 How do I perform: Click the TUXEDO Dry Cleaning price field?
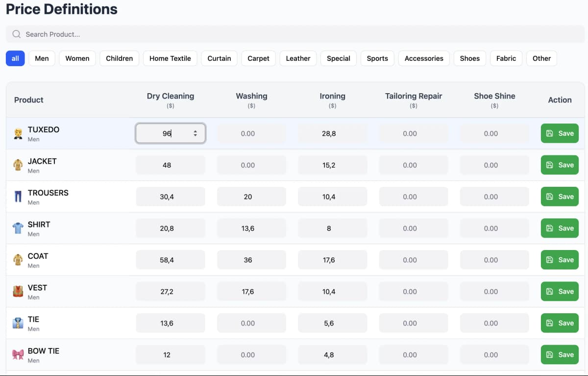pos(171,133)
